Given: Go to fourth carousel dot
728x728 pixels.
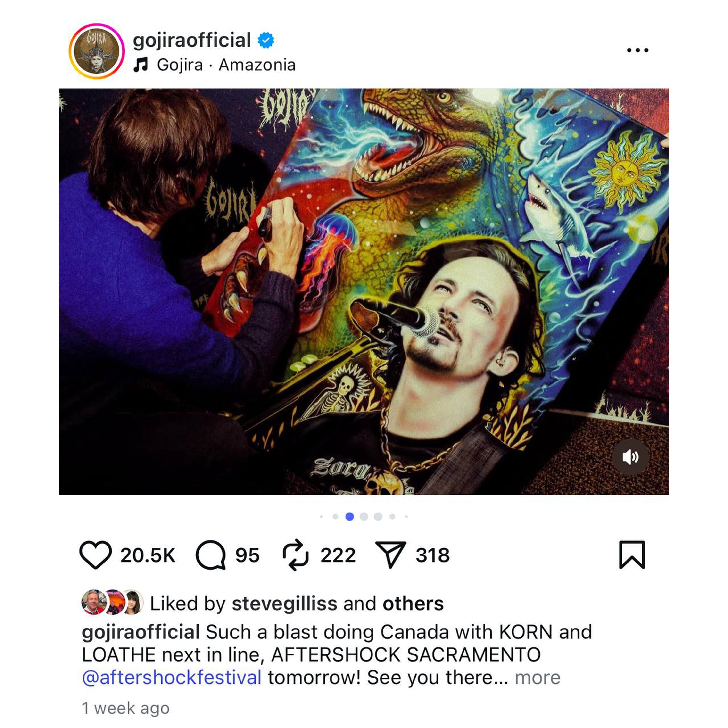Looking at the screenshot, I should (364, 517).
